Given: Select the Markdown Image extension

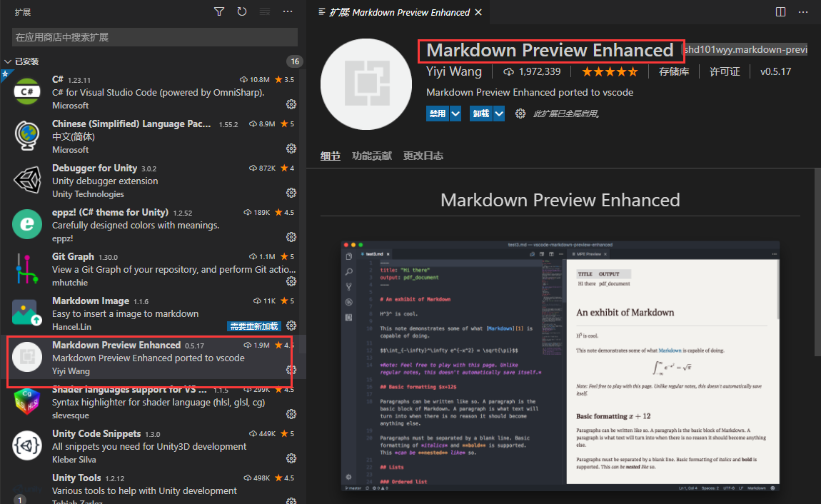Looking at the screenshot, I should coord(152,313).
